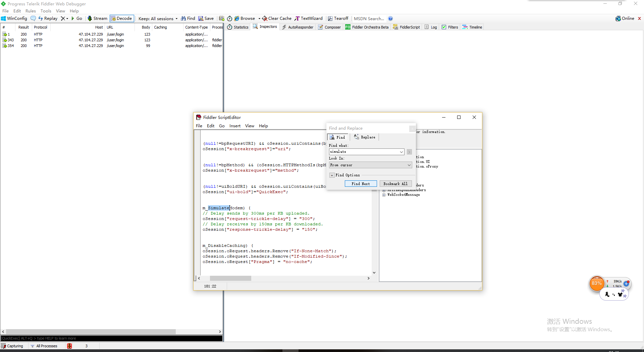644x352 pixels.
Task: Open the Composer tab
Action: click(x=329, y=27)
